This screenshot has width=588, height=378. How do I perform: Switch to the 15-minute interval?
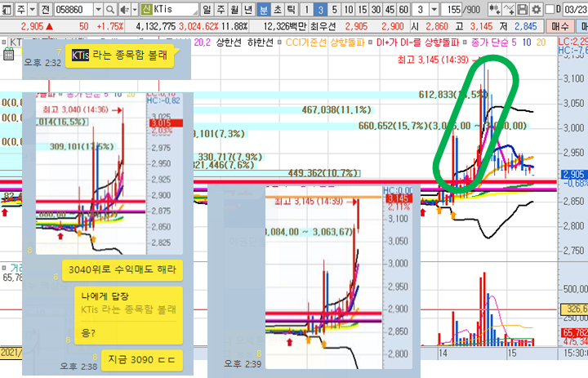point(363,9)
